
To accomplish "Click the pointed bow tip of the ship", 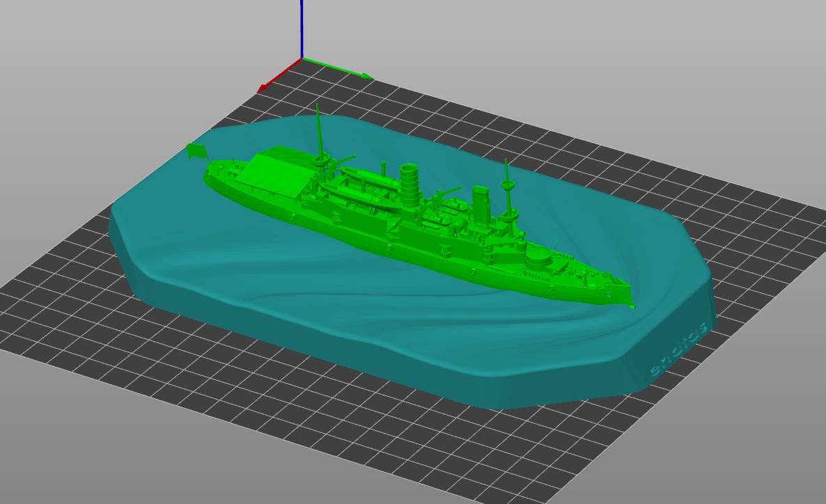I will (x=631, y=305).
